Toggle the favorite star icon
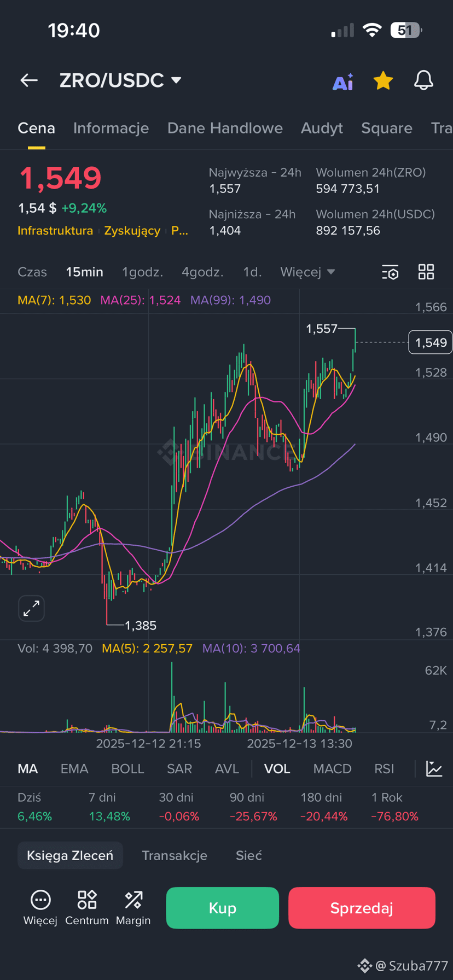Viewport: 453px width, 980px height. (383, 80)
